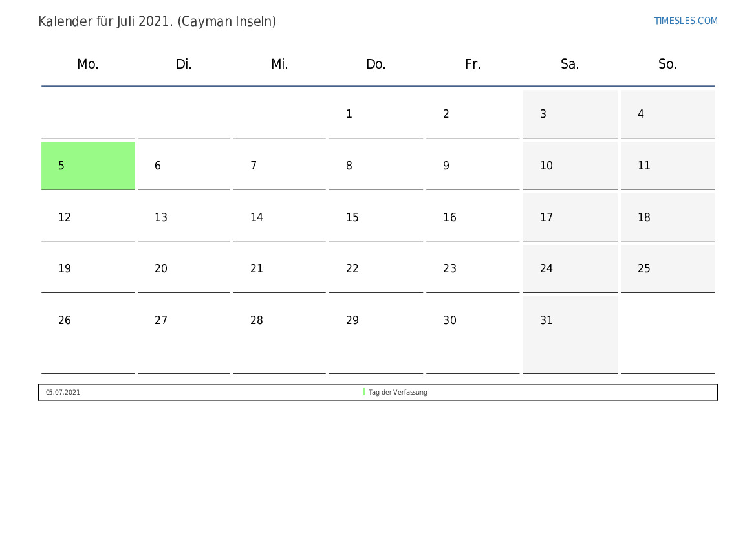The height and width of the screenshot is (535, 756).
Task: Select the 'Fr.' weekday header
Action: [473, 64]
